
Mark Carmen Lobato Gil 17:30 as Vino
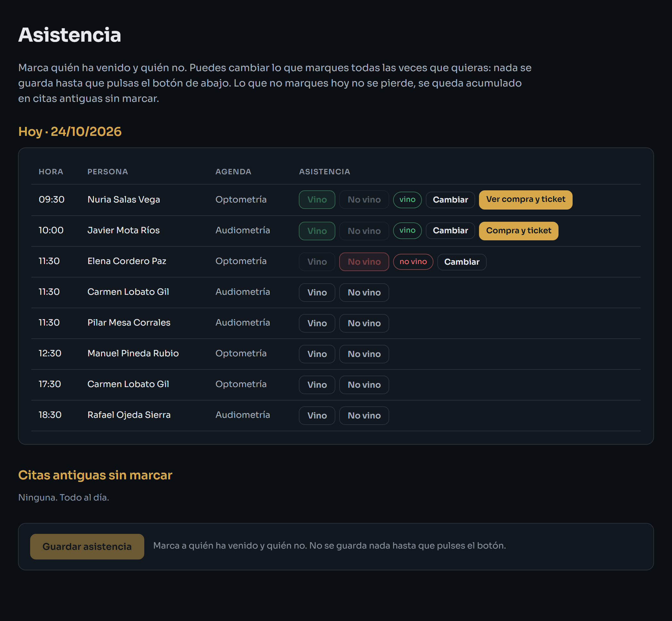point(317,385)
